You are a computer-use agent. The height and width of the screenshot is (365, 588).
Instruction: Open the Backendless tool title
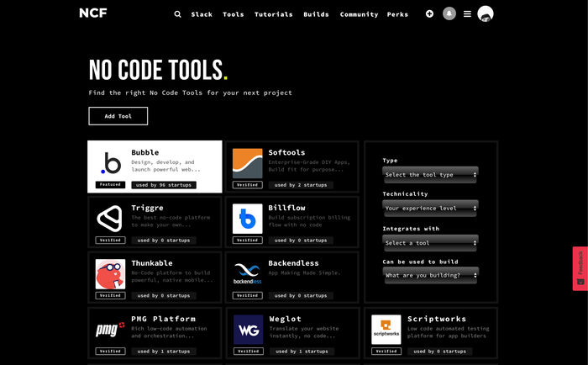coord(293,263)
